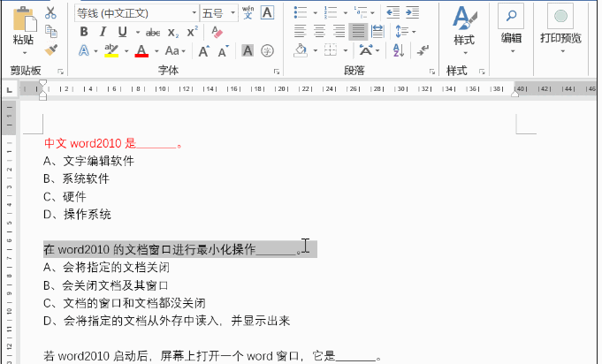
Task: Open the phonetic guide (wén) tool
Action: coord(248,12)
